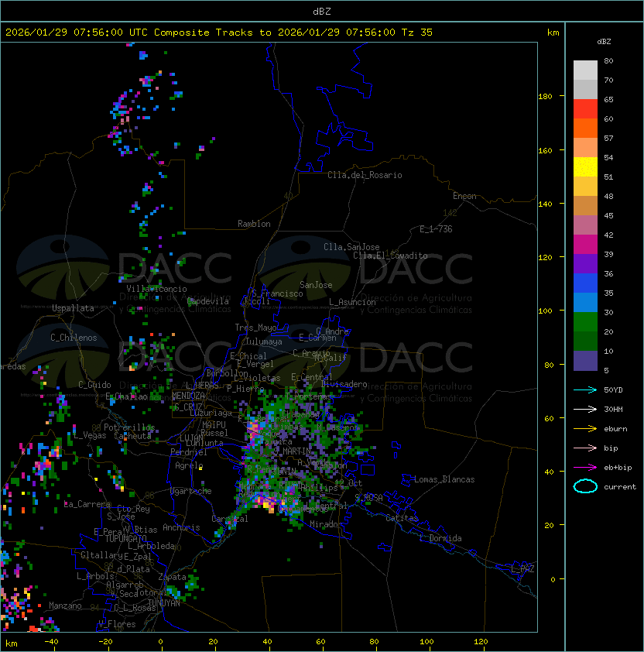
Task: Click the pink bip arrow icon
Action: tap(585, 448)
